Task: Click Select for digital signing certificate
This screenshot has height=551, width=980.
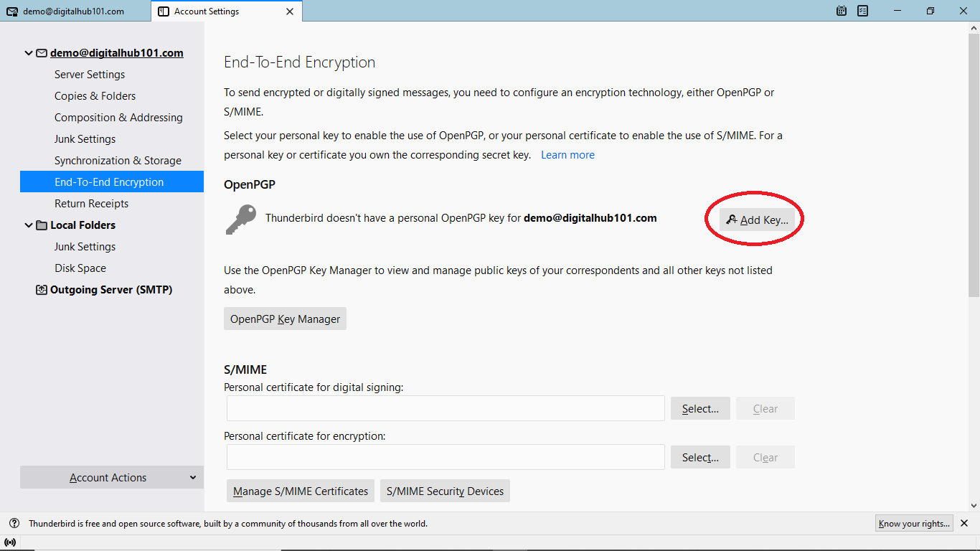Action: pos(700,408)
